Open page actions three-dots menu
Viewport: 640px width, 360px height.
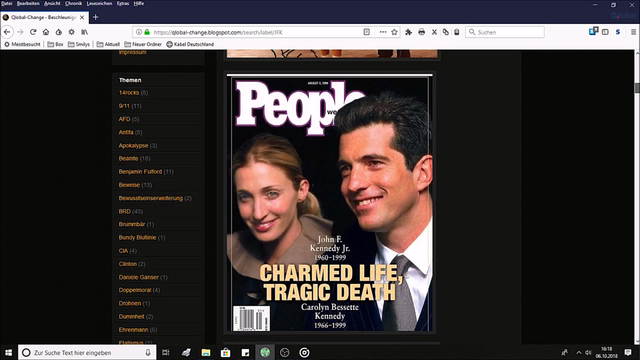[382, 32]
